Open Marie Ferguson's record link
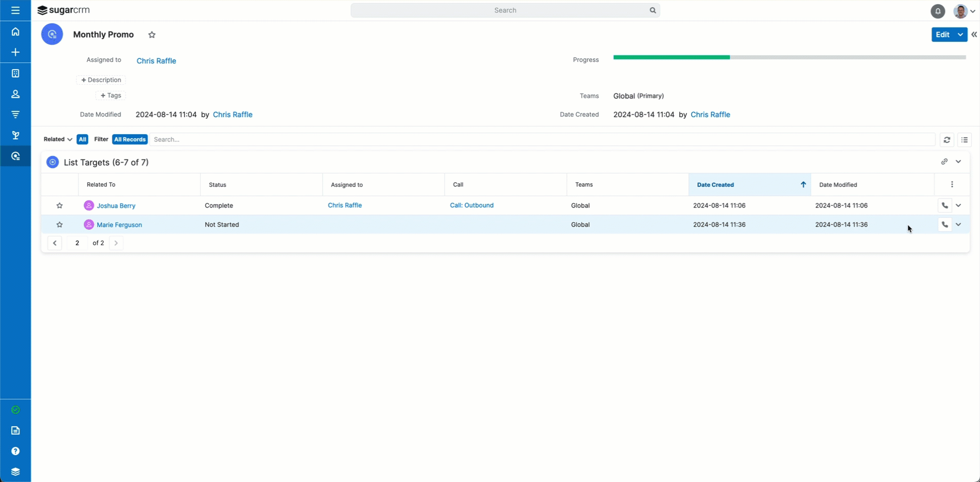 tap(119, 224)
